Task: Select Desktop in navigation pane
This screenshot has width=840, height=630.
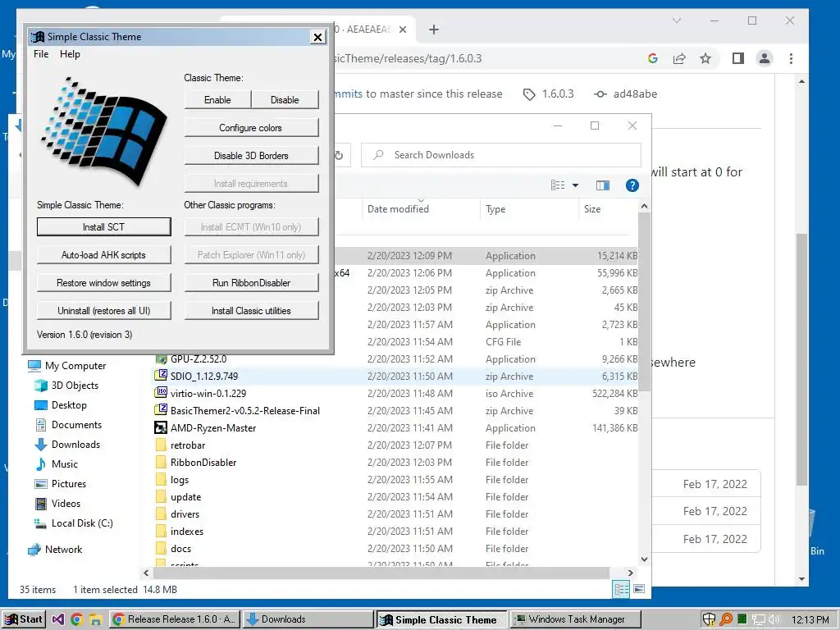Action: tap(69, 405)
